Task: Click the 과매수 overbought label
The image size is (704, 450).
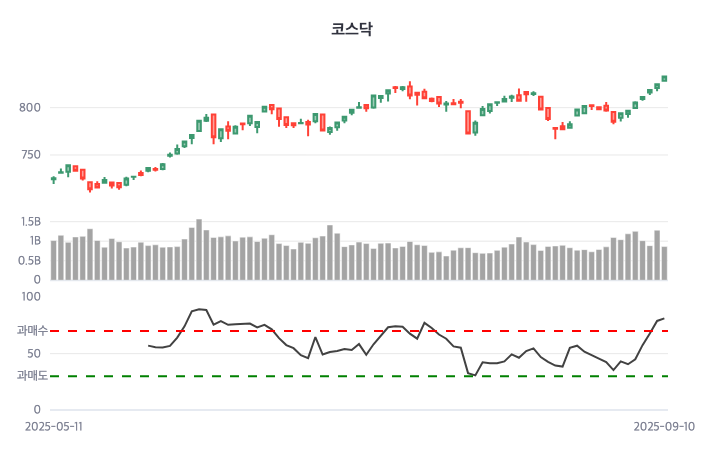Action: tap(31, 330)
